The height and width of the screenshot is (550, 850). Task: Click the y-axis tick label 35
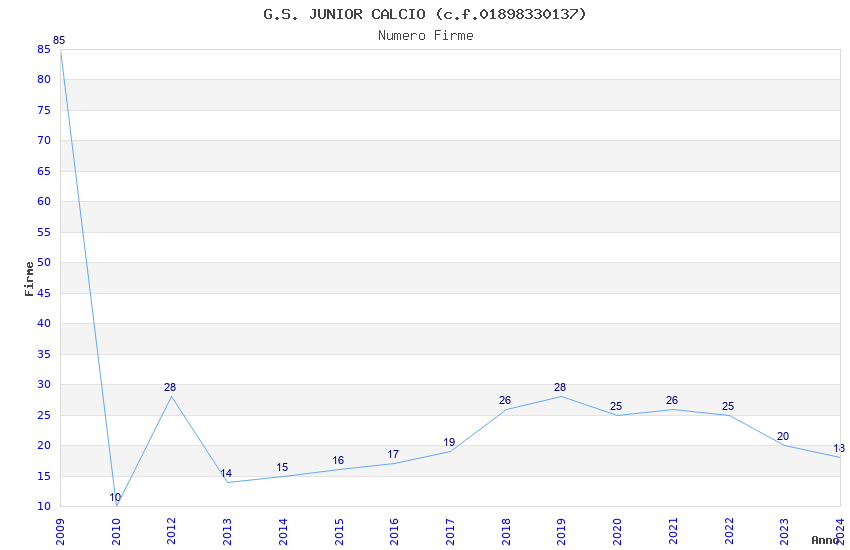coord(44,354)
